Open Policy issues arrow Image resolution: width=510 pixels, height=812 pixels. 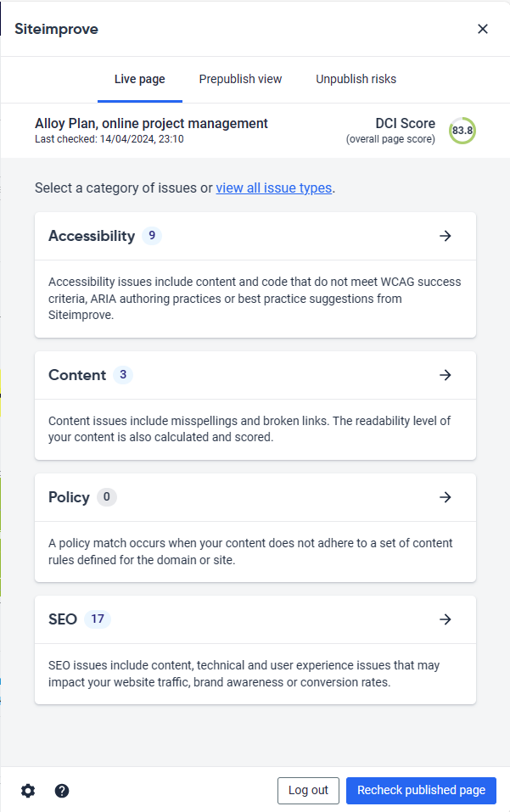coord(446,497)
